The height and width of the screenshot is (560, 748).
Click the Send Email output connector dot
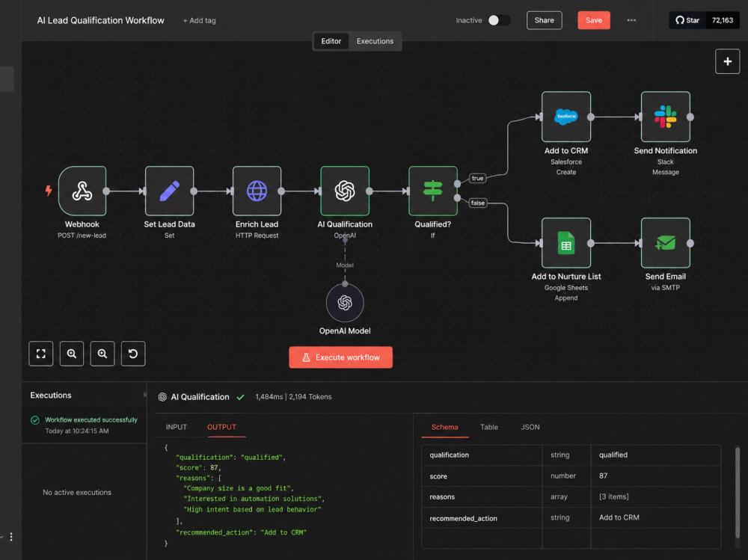pos(690,243)
